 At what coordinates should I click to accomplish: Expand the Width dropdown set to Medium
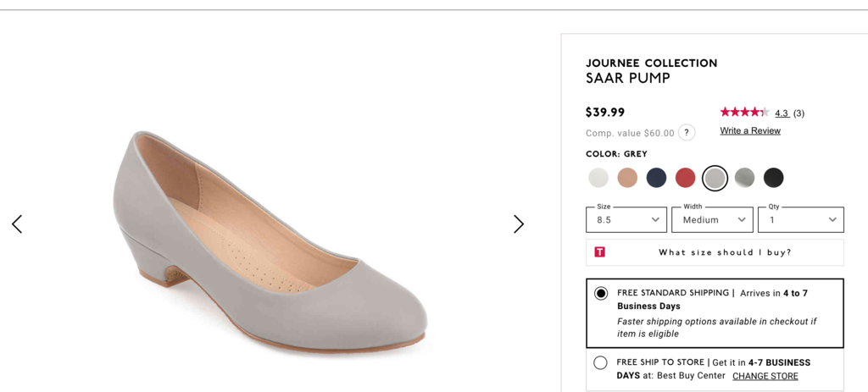click(x=712, y=220)
